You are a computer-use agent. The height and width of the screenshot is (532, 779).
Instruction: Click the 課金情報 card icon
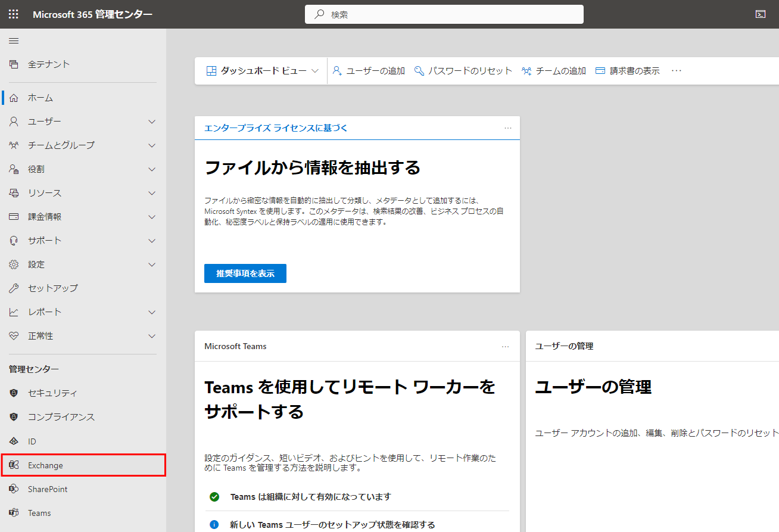coord(14,217)
